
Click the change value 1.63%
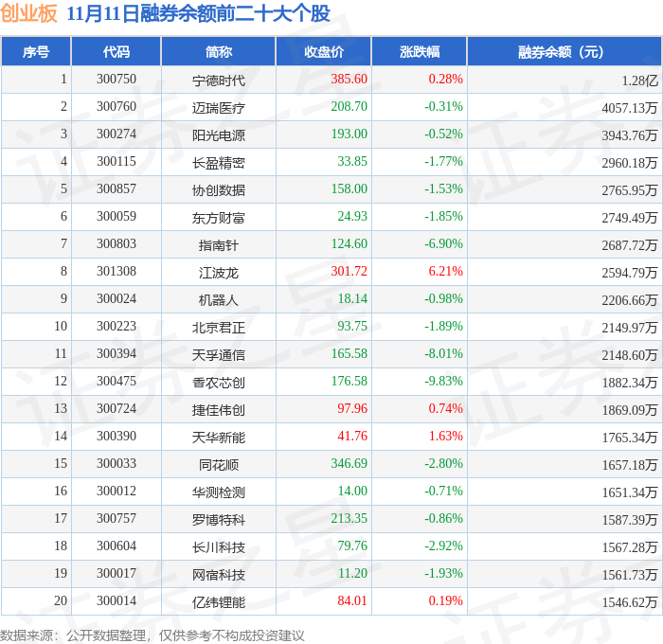click(446, 436)
